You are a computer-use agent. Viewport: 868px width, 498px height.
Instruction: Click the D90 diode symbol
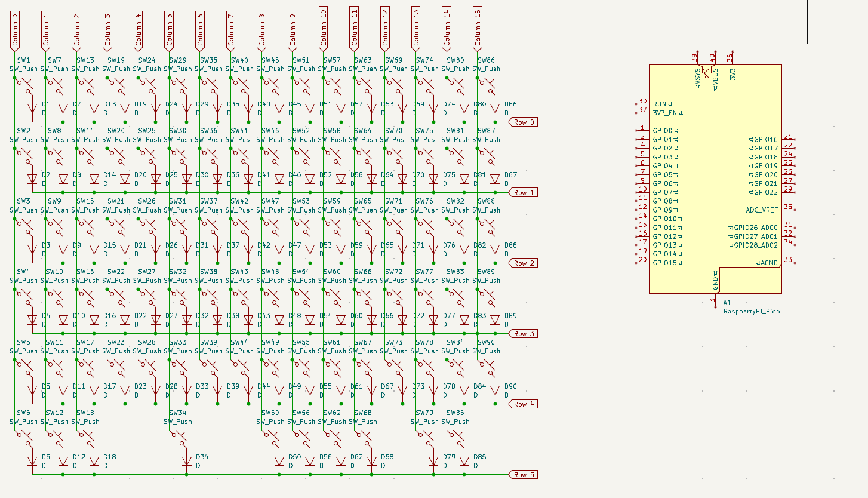coord(495,391)
